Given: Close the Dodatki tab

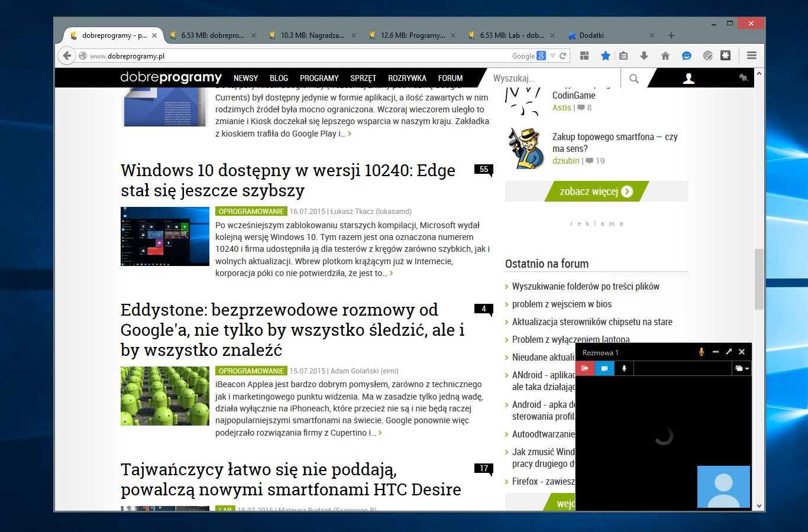Looking at the screenshot, I should point(652,35).
